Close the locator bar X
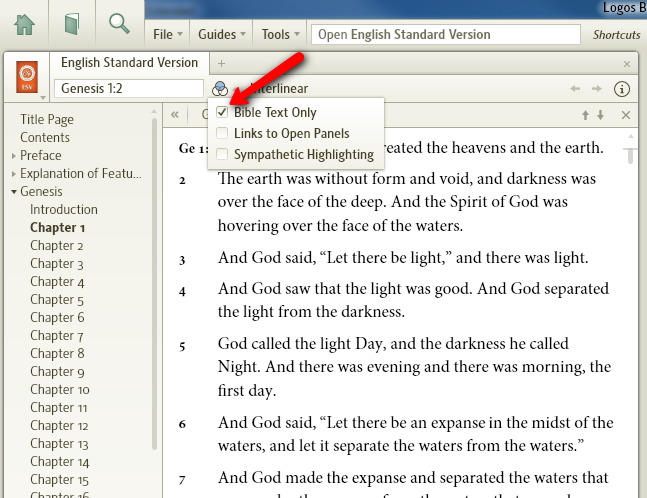This screenshot has height=498, width=647. click(x=626, y=115)
